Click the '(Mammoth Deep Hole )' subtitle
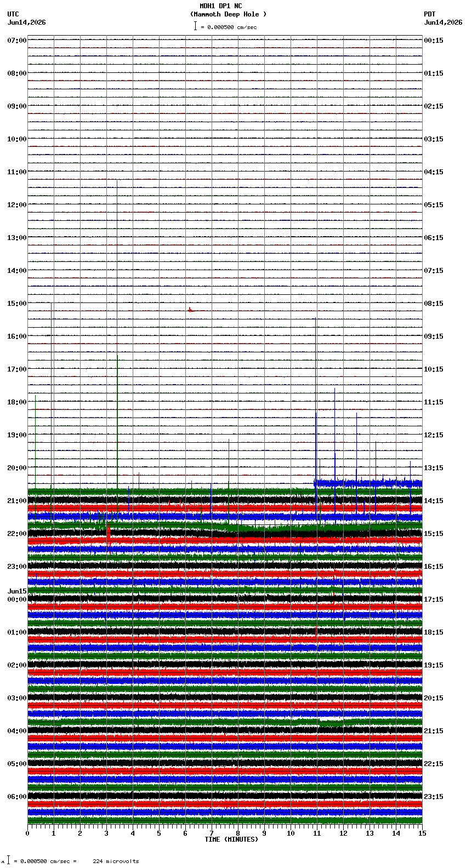Viewport: 466px width, 868px height. pos(228,14)
